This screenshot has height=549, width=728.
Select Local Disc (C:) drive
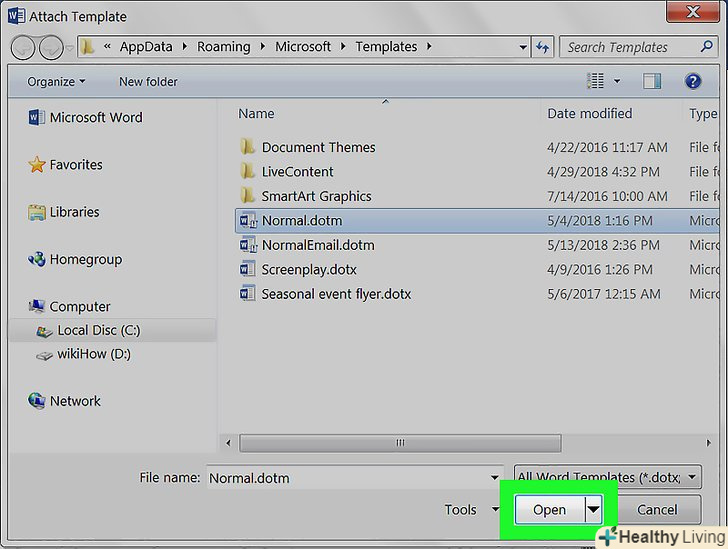tap(111, 330)
